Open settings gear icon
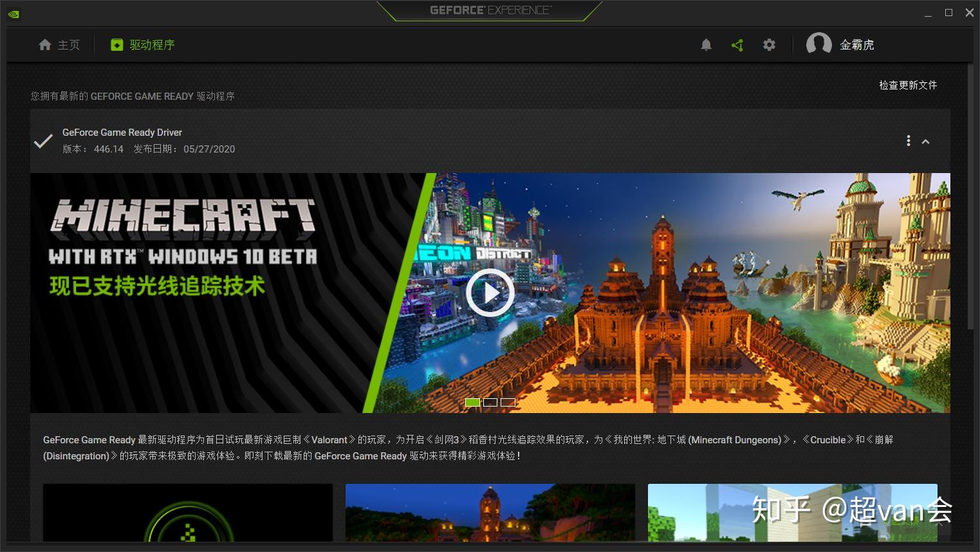 769,45
